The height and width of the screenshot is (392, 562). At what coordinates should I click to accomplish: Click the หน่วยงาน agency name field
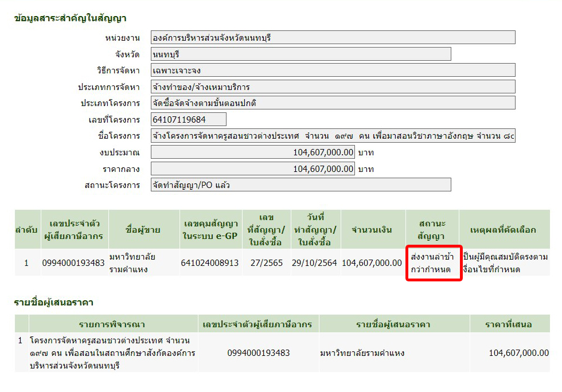(333, 38)
